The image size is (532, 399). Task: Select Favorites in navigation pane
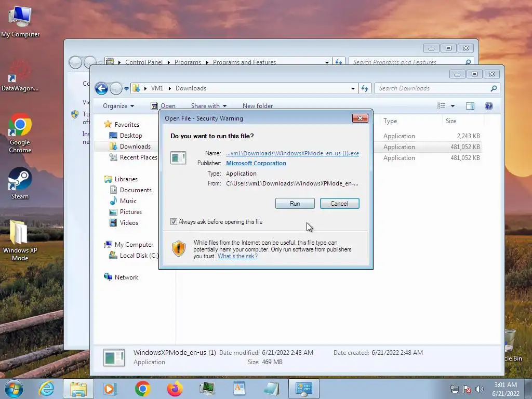pos(127,125)
